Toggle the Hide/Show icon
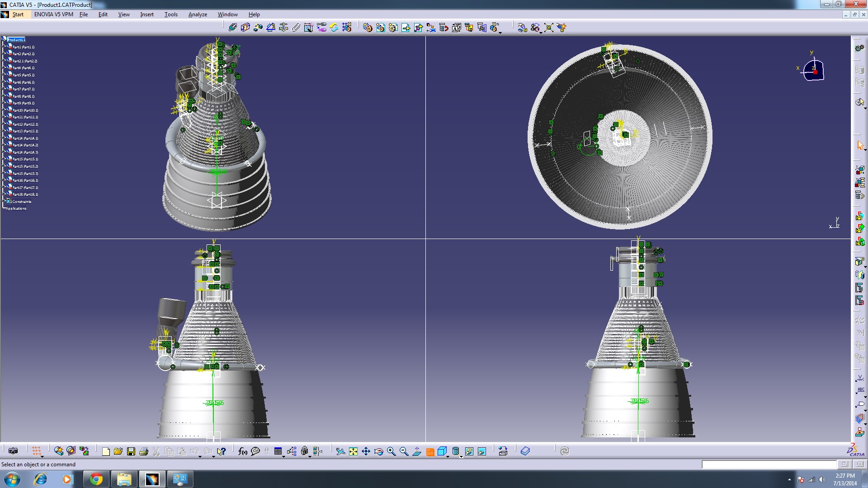 pyautogui.click(x=469, y=451)
